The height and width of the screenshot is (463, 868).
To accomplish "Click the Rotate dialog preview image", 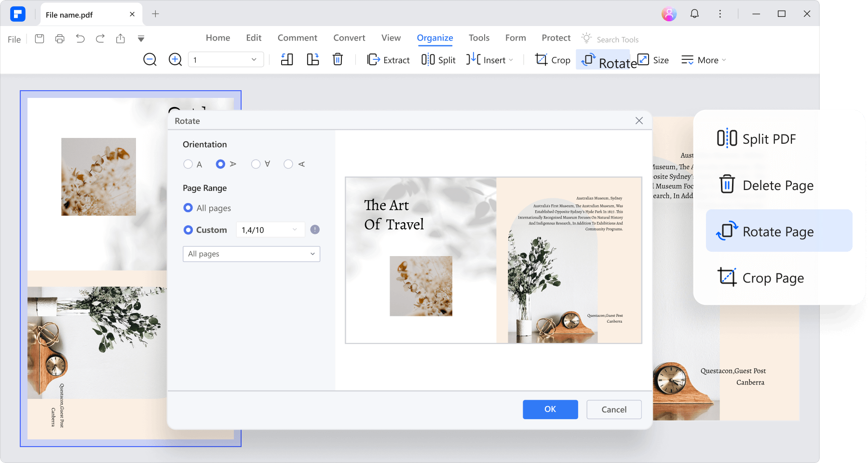I will (493, 260).
